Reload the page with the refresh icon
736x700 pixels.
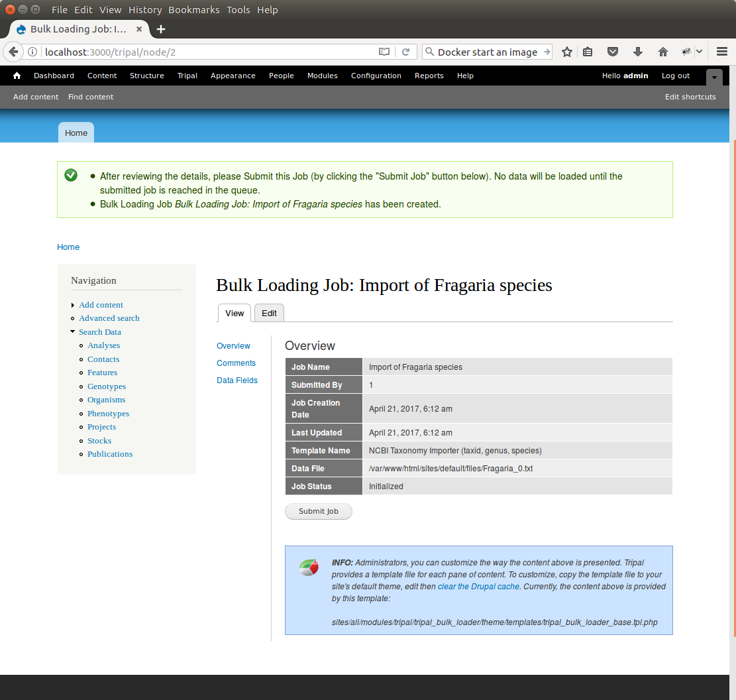pyautogui.click(x=406, y=52)
